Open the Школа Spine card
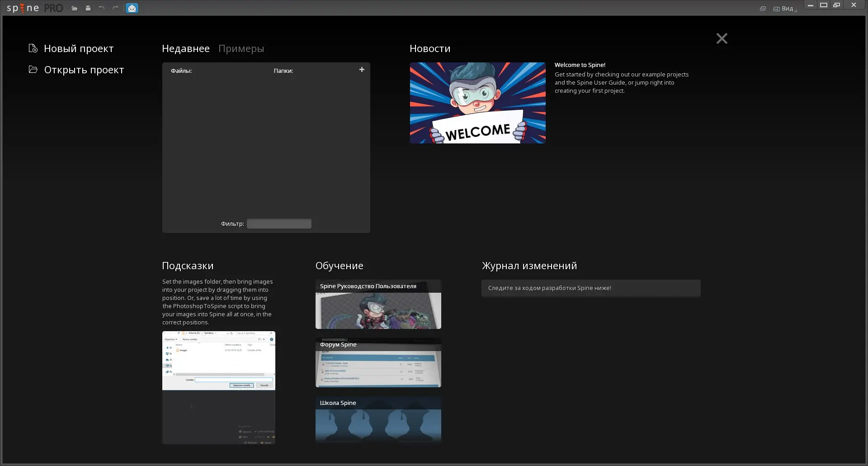This screenshot has width=868, height=466. coord(378,420)
